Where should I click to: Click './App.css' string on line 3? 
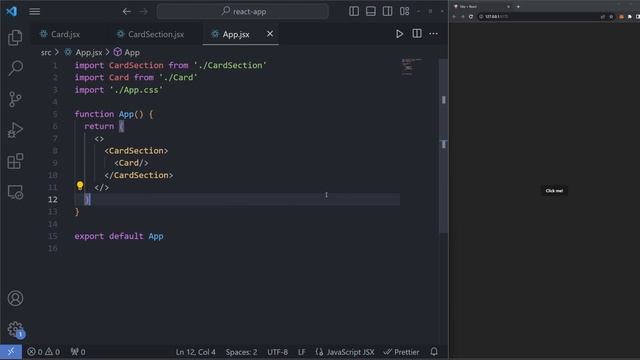(x=136, y=90)
